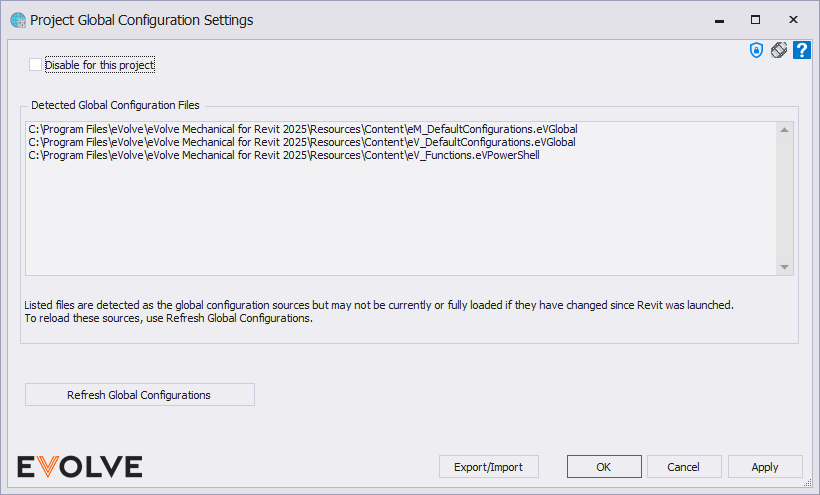This screenshot has height=495, width=820.
Task: Select the eV_Functions.eVPowerShell file path
Action: coord(284,155)
